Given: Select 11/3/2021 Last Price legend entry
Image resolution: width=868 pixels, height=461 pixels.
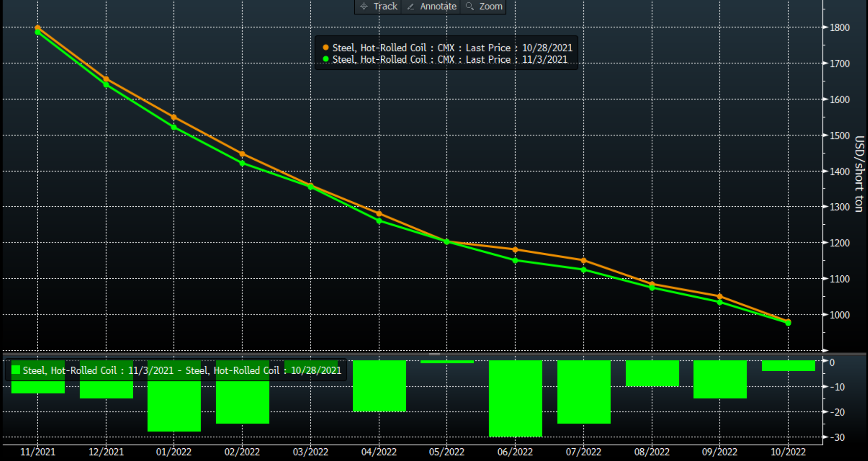Looking at the screenshot, I should pyautogui.click(x=449, y=59).
